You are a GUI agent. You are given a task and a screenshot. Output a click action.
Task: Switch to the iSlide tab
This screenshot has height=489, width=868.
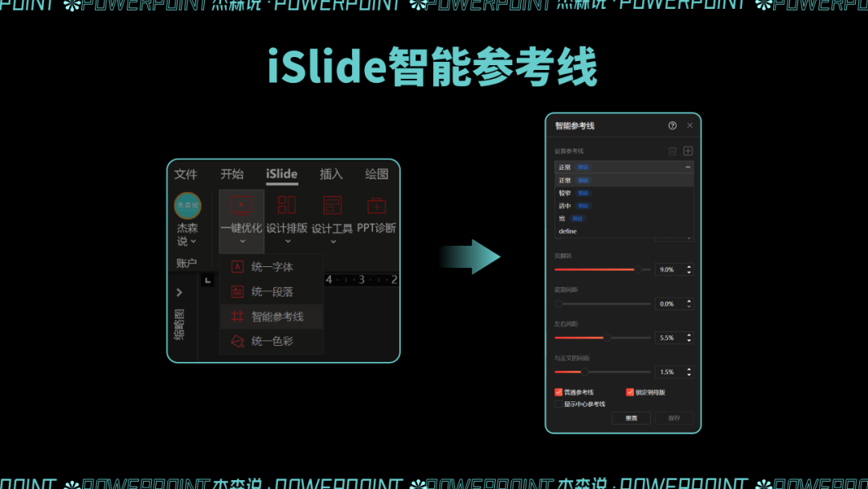[281, 174]
